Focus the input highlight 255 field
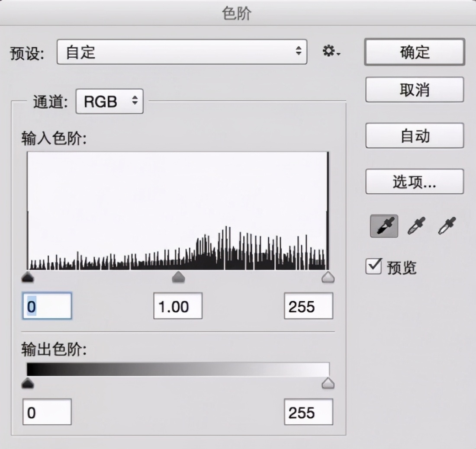This screenshot has height=449, width=476. 309,306
